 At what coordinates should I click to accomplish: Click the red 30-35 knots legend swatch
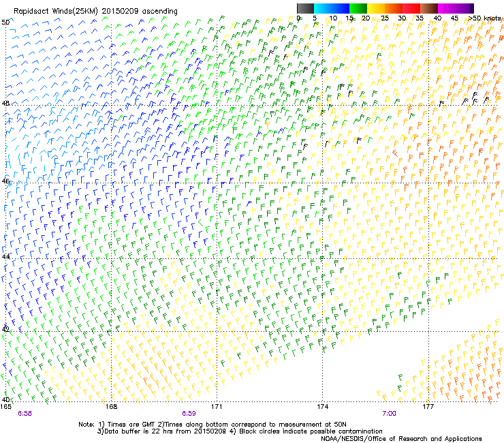tap(411, 8)
